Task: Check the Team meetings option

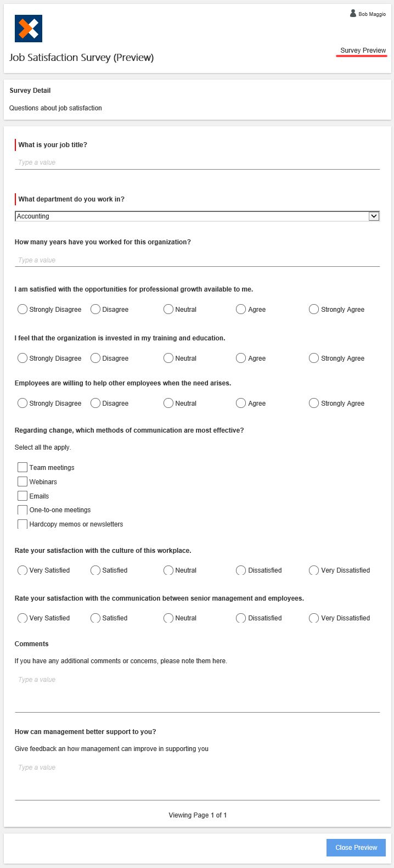Action: pos(22,467)
